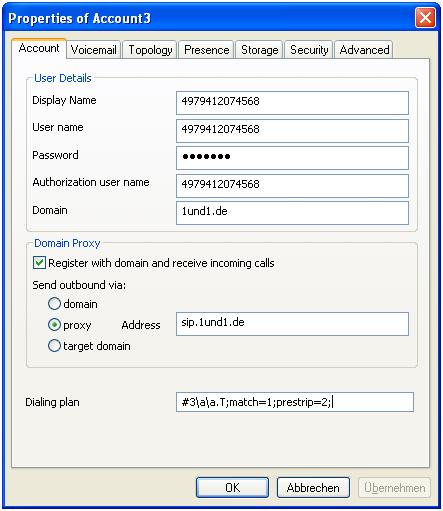
Task: Select the Storage tab
Action: 259,50
